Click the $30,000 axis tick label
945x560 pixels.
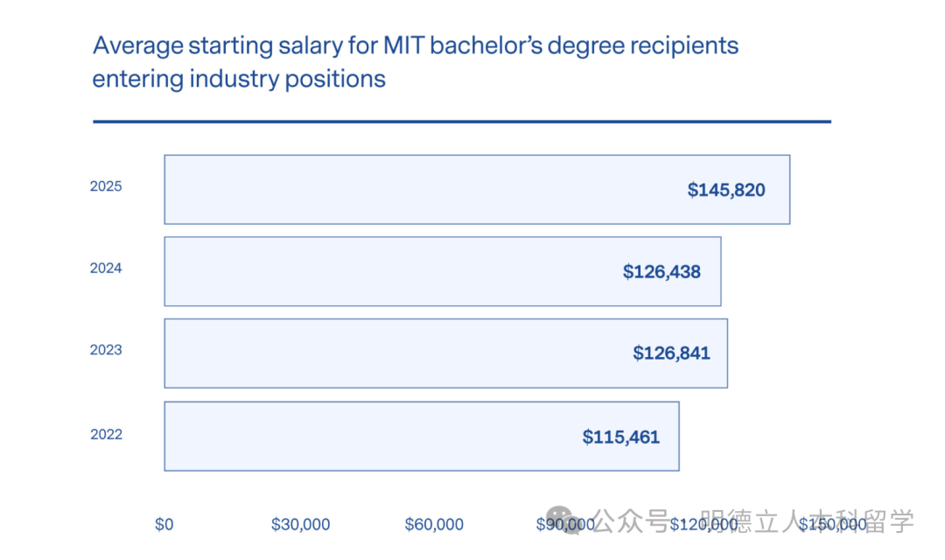coord(300,525)
